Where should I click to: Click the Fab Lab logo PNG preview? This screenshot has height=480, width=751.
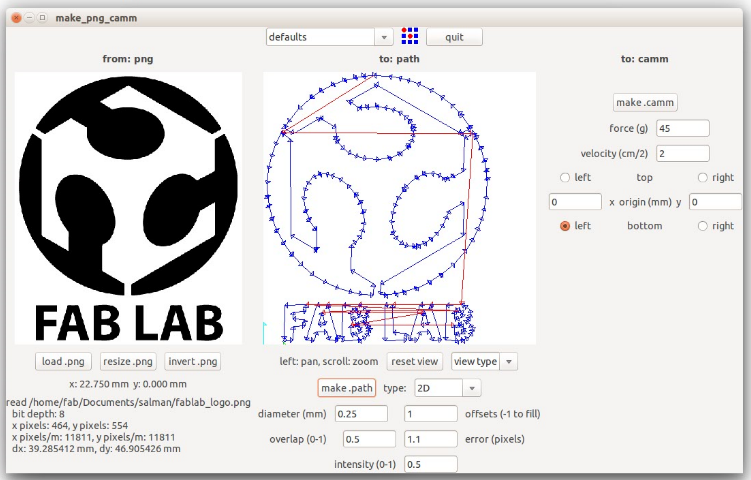click(x=128, y=208)
